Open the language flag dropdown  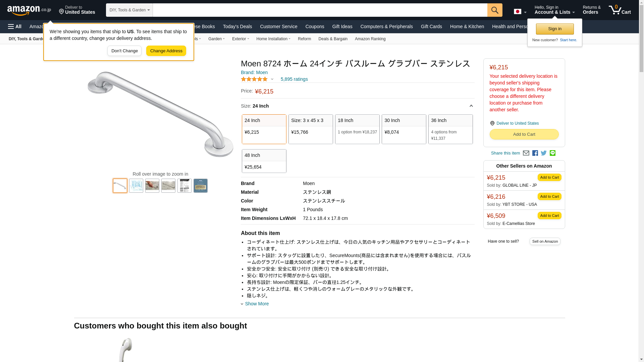tap(520, 12)
